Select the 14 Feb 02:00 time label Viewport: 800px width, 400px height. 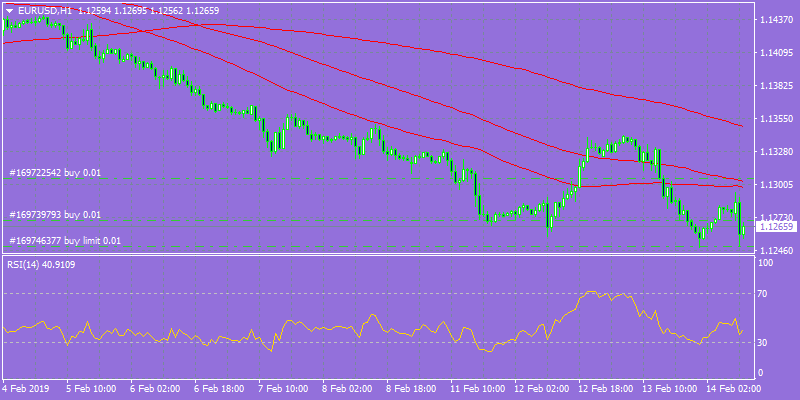click(730, 388)
